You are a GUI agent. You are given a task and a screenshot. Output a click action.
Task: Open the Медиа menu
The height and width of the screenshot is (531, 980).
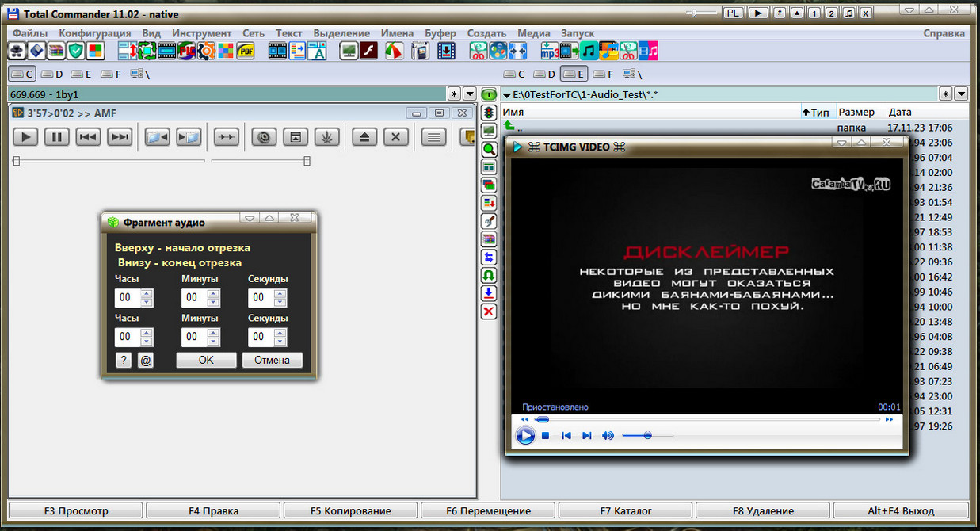[x=534, y=33]
